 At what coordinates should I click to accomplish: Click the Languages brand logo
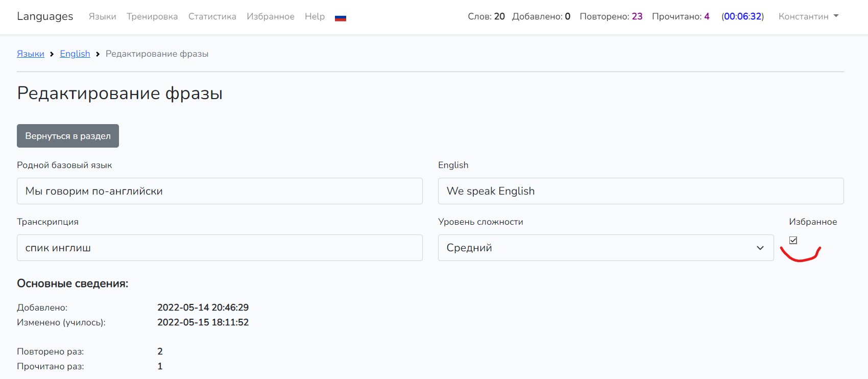coord(45,16)
